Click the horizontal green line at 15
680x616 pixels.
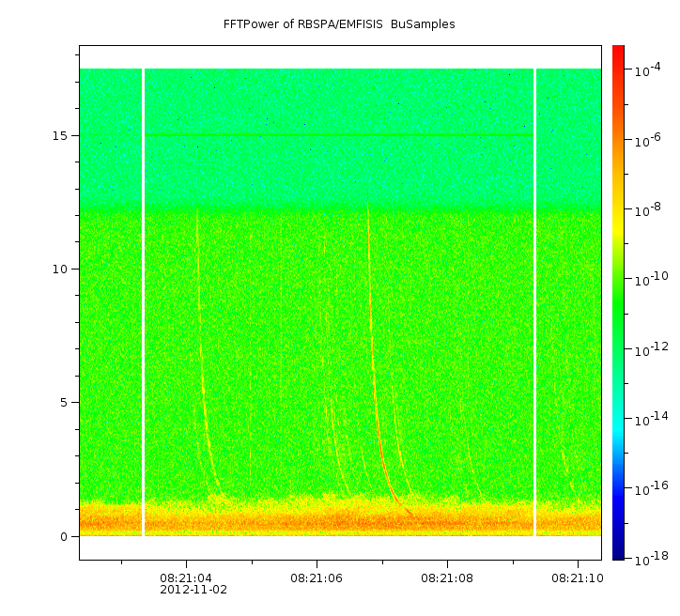(339, 135)
